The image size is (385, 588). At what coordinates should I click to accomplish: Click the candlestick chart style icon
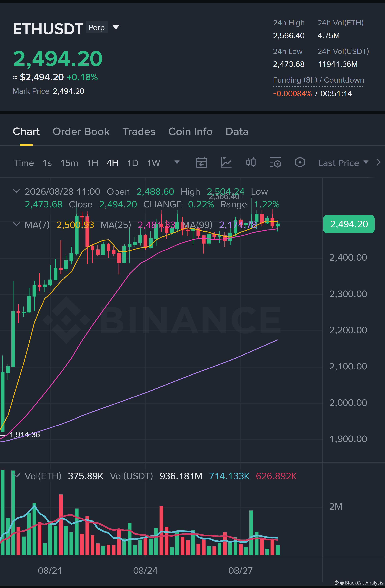point(251,162)
